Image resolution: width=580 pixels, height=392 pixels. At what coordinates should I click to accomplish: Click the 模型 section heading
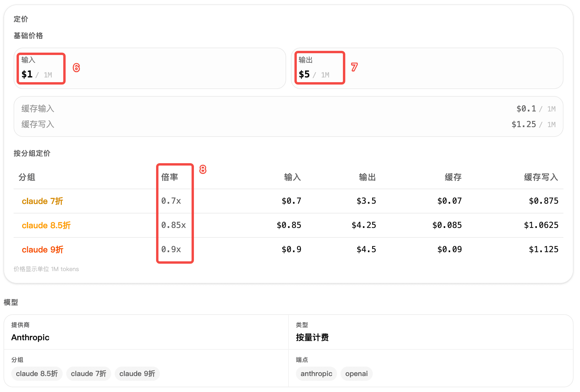click(x=11, y=302)
